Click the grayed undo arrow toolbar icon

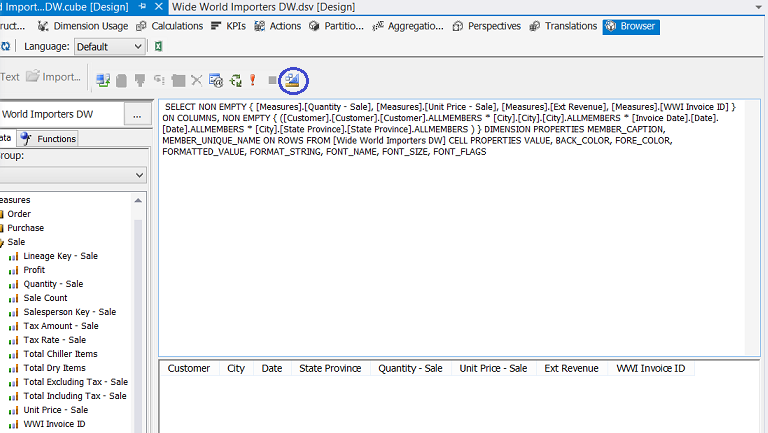coord(159,80)
